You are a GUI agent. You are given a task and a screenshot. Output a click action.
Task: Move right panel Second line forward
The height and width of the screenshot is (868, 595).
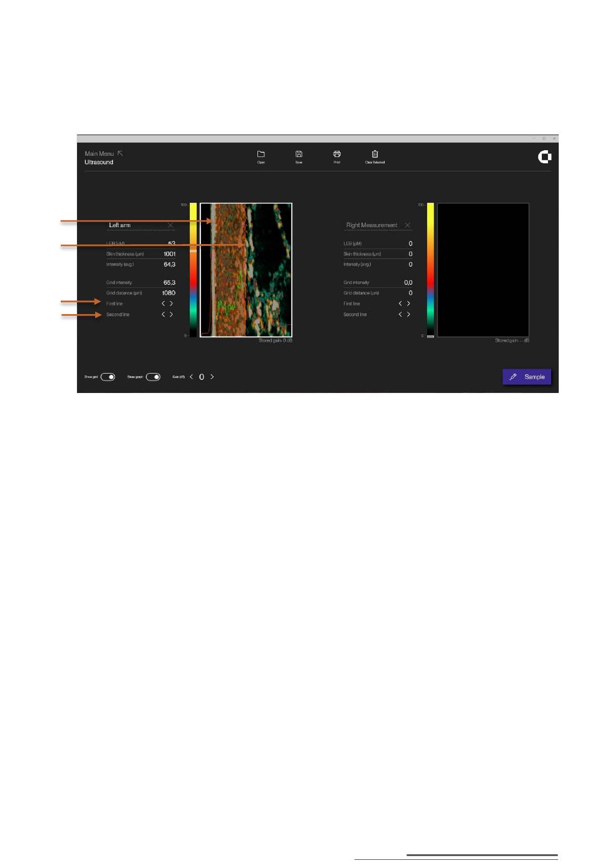coord(409,314)
